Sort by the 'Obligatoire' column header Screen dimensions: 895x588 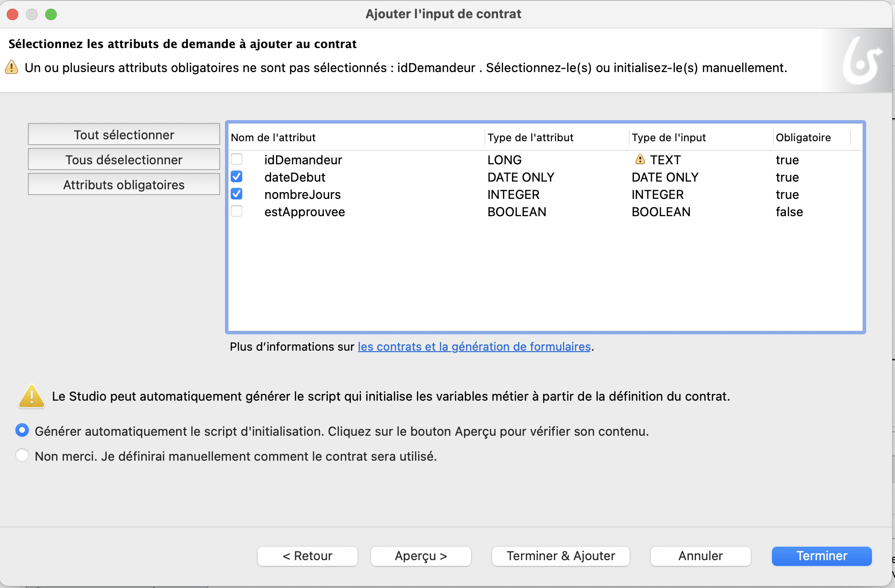coord(803,137)
